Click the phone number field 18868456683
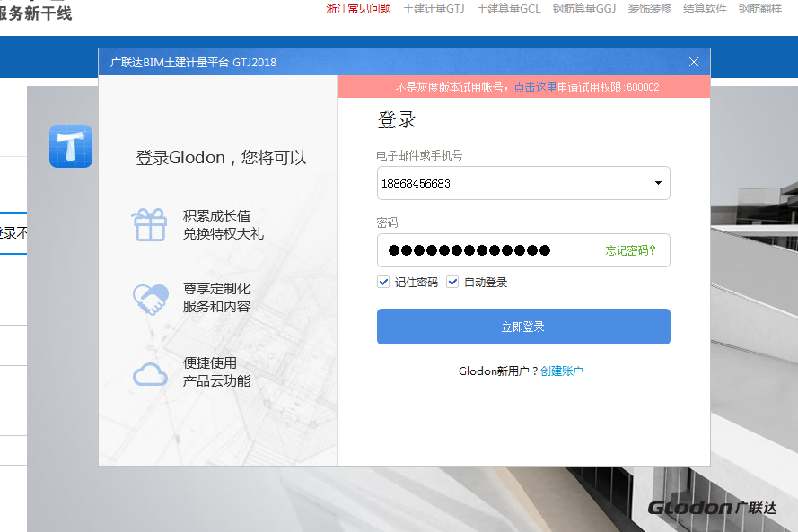The height and width of the screenshot is (532, 798). 523,183
